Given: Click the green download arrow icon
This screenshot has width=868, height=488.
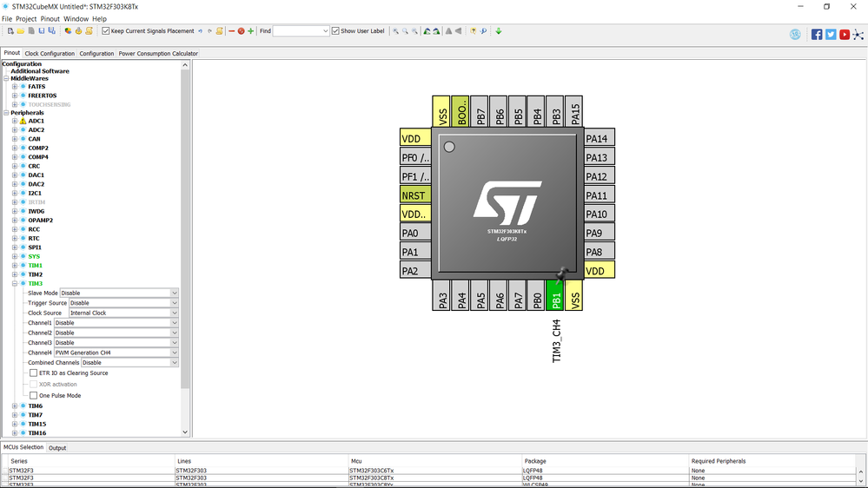Looking at the screenshot, I should 498,31.
